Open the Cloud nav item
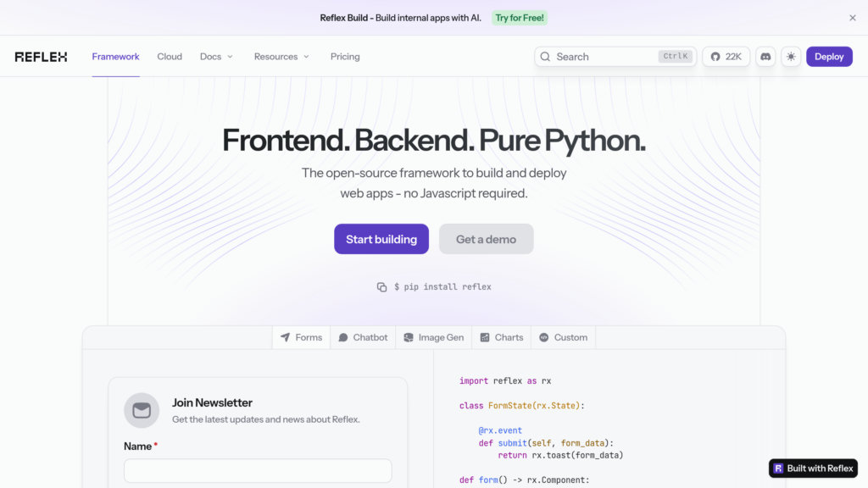Screen dimensions: 868x488 (x=170, y=57)
